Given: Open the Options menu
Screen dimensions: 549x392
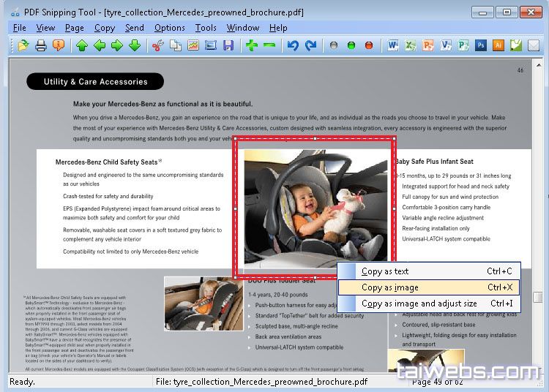Looking at the screenshot, I should (x=170, y=28).
